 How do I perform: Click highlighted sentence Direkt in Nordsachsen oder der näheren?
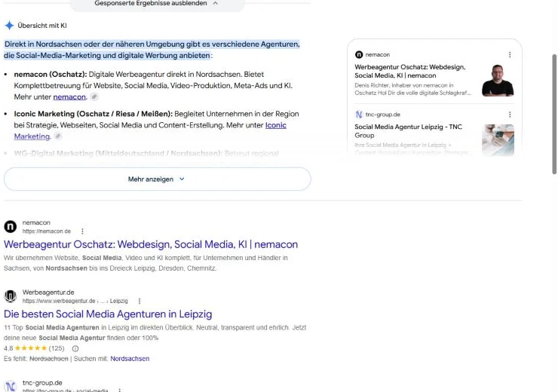(152, 50)
